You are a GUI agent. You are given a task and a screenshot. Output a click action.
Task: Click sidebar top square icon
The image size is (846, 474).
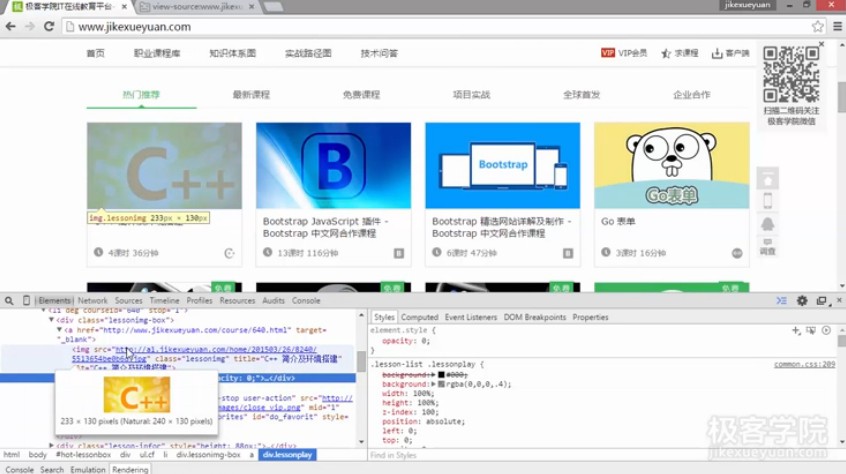point(767,178)
